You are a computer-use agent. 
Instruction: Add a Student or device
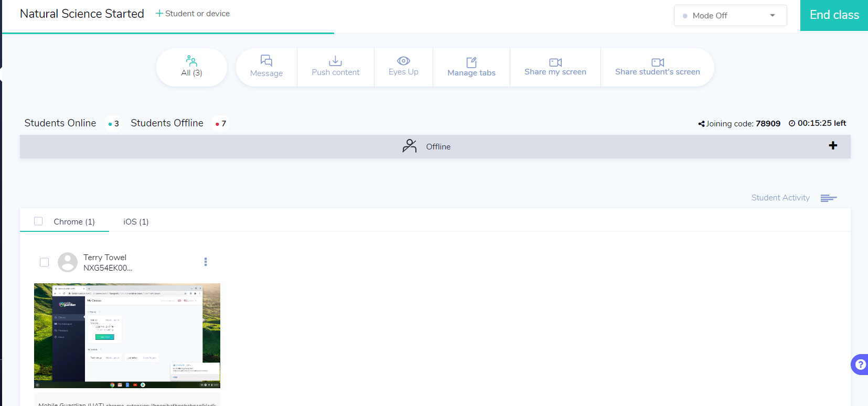point(192,14)
